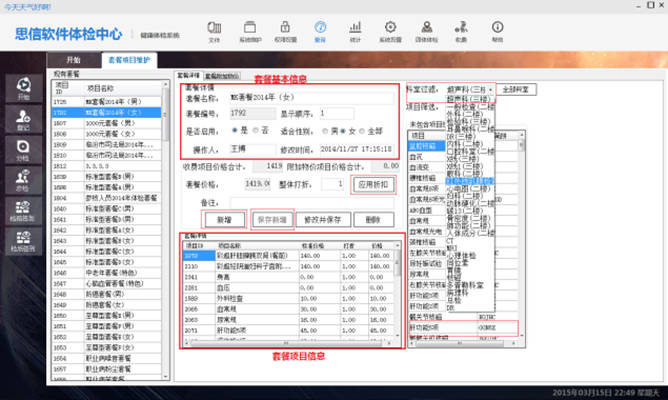Click the 总检 sidebar button
The image size is (668, 400).
(24, 180)
